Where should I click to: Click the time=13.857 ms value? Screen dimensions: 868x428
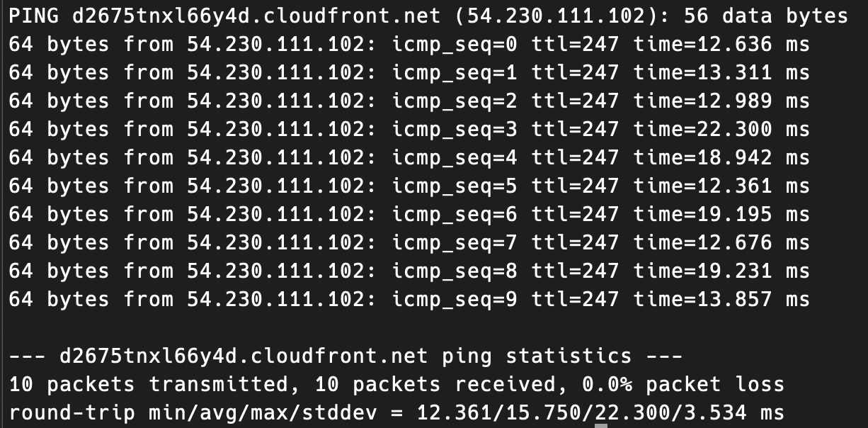click(x=721, y=300)
